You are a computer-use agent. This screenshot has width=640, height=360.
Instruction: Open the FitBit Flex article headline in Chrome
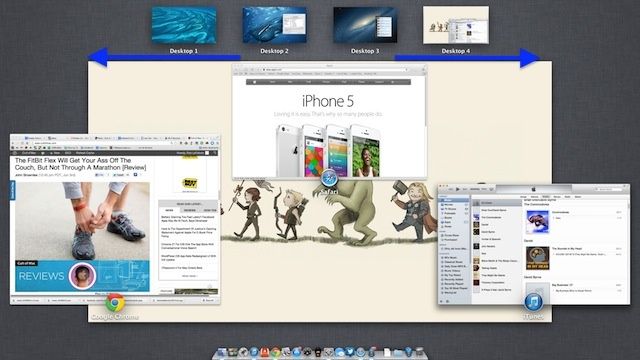point(80,164)
